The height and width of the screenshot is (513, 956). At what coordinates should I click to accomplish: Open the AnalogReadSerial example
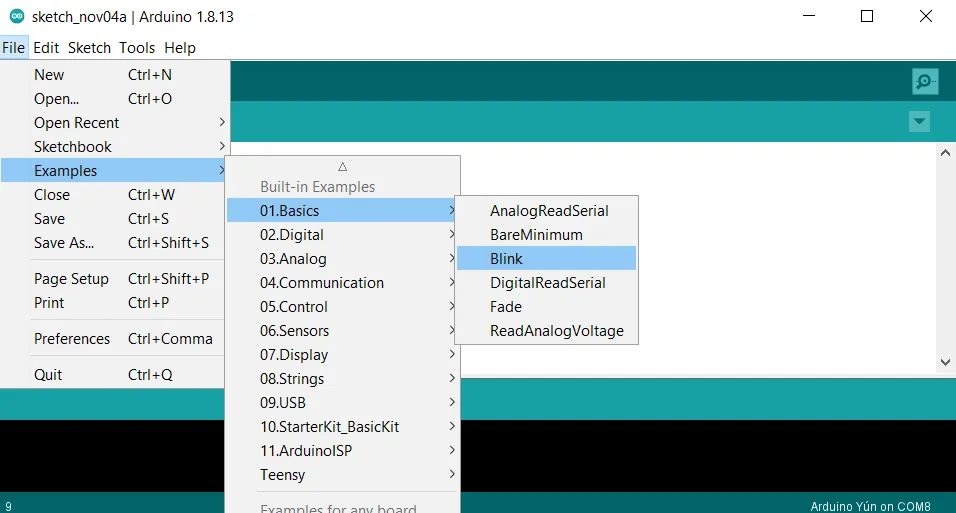(548, 211)
